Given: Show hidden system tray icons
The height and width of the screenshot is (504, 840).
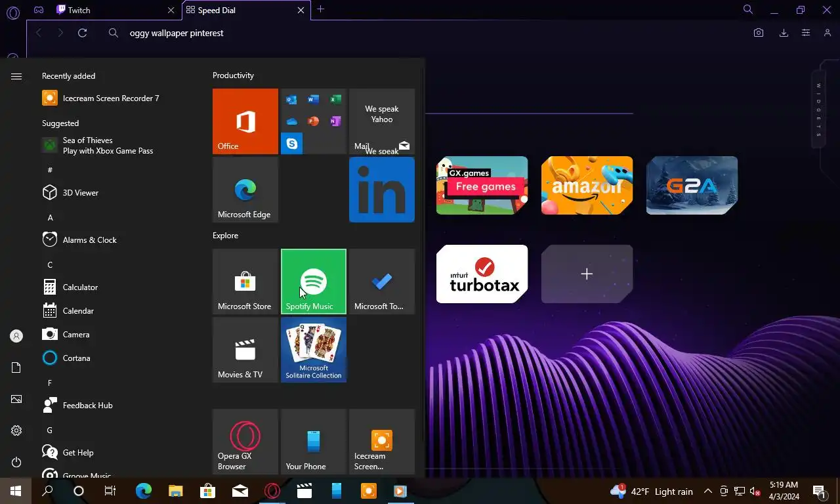Looking at the screenshot, I should click(x=707, y=491).
